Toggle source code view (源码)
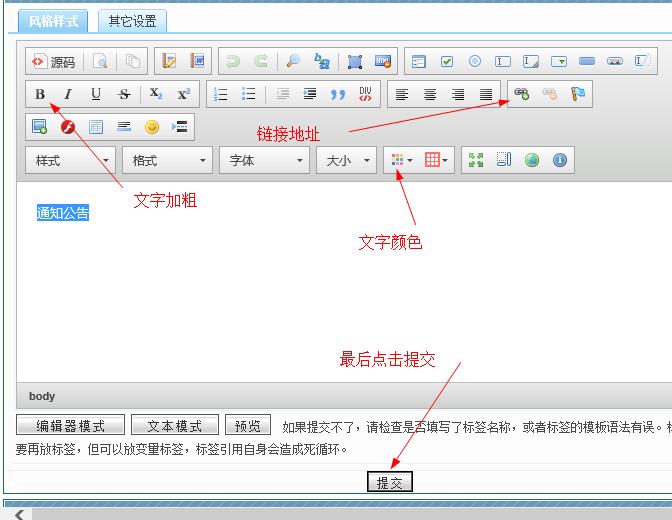The height and width of the screenshot is (520, 672). coord(53,61)
